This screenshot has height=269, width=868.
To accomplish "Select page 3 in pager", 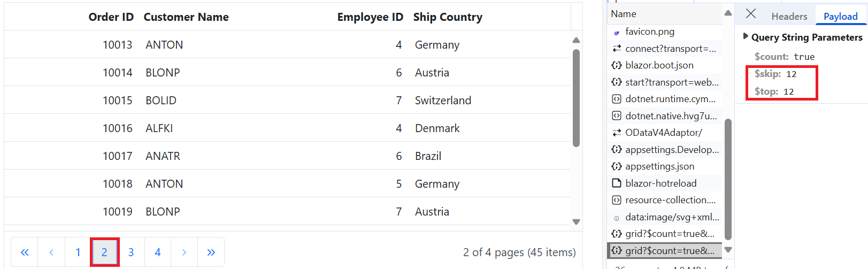I will 131,252.
